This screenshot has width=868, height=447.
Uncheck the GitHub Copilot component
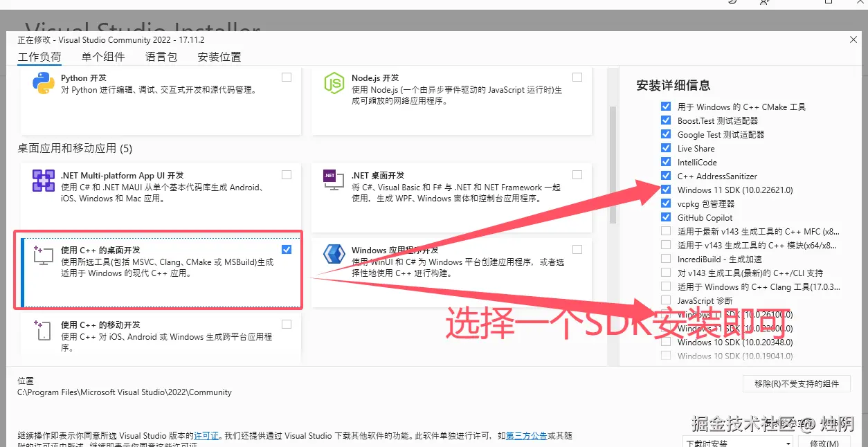click(x=666, y=217)
